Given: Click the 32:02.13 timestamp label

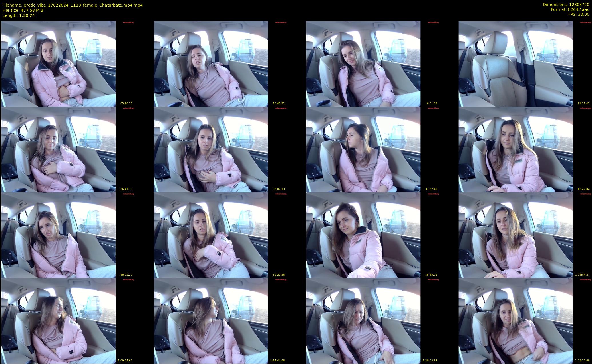Looking at the screenshot, I should pos(279,189).
